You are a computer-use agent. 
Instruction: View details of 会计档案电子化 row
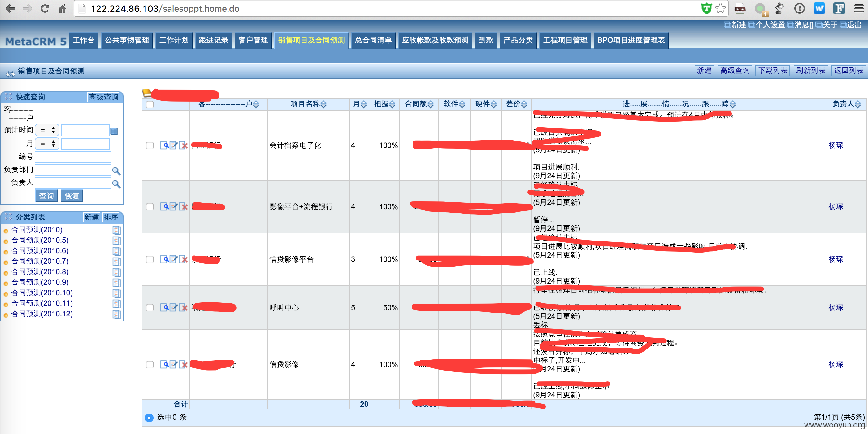point(164,145)
